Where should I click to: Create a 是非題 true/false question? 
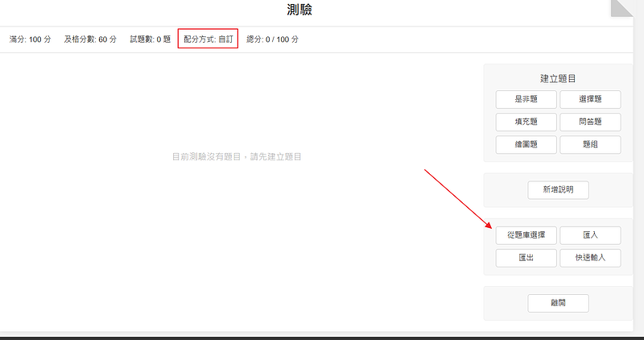(526, 99)
